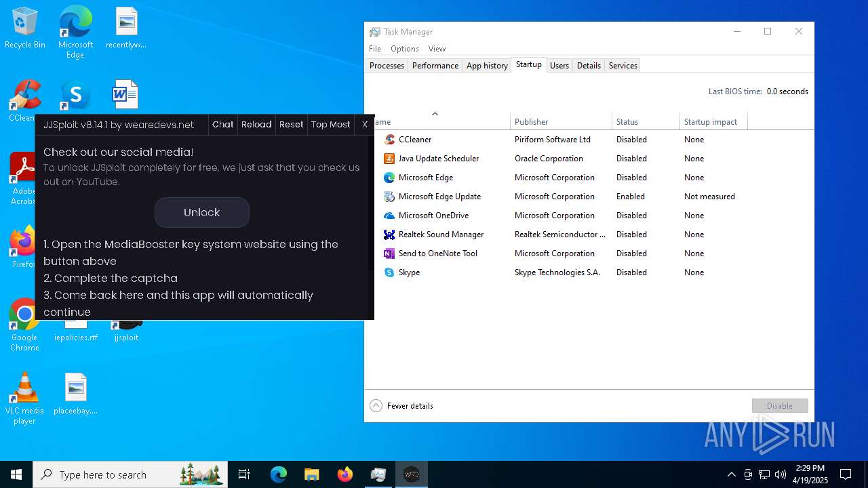Screen dimensions: 868x488
Task: Click the Skype icon in startup list
Action: 389,272
